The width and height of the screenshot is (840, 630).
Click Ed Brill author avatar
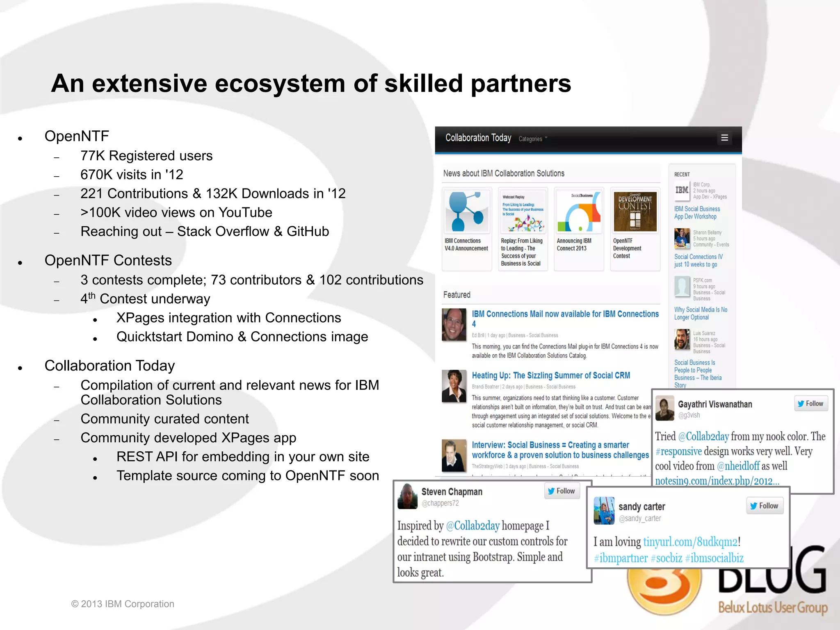454,325
